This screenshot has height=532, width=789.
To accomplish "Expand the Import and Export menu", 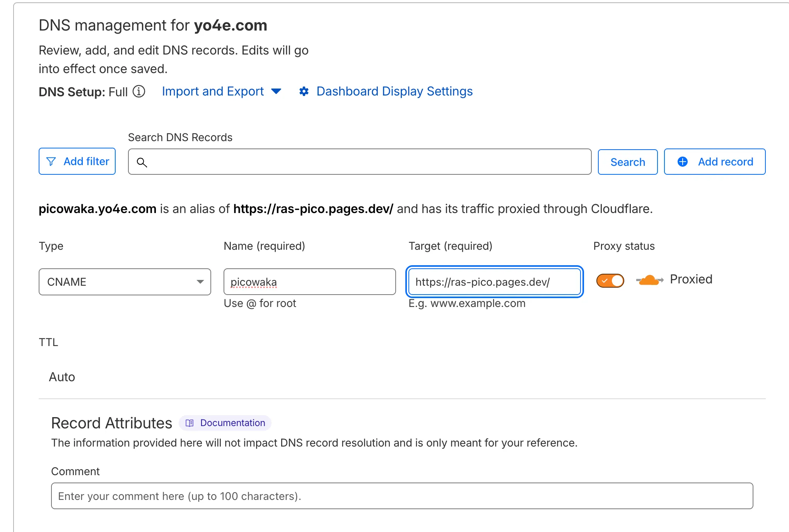I will pos(213,92).
